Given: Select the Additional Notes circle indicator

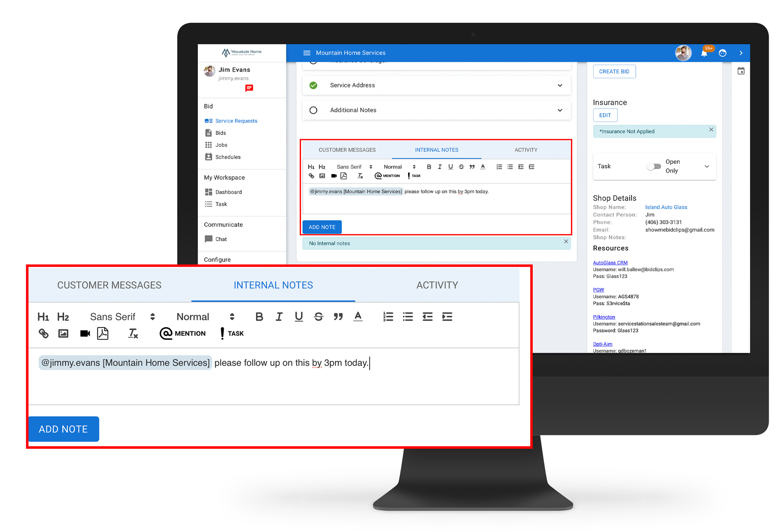Looking at the screenshot, I should coord(313,110).
